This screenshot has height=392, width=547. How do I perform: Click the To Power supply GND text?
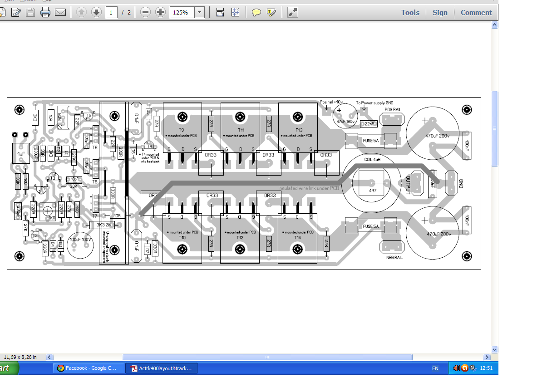click(x=375, y=103)
